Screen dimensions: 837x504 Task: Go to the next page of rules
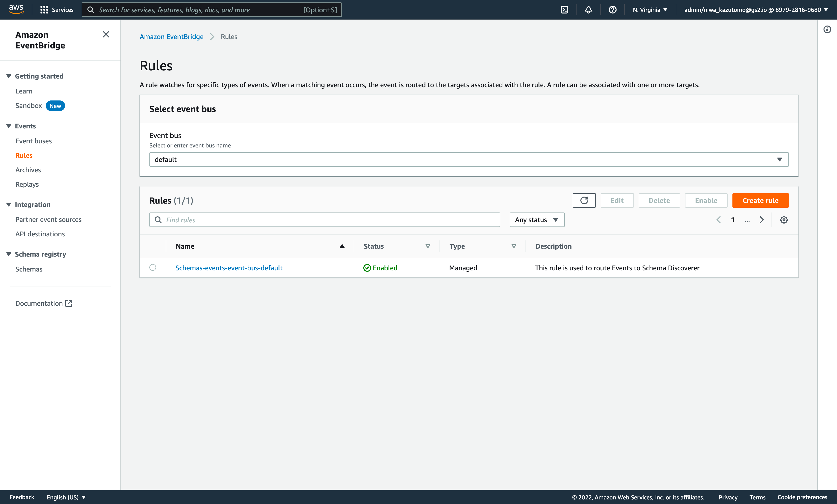click(x=762, y=220)
